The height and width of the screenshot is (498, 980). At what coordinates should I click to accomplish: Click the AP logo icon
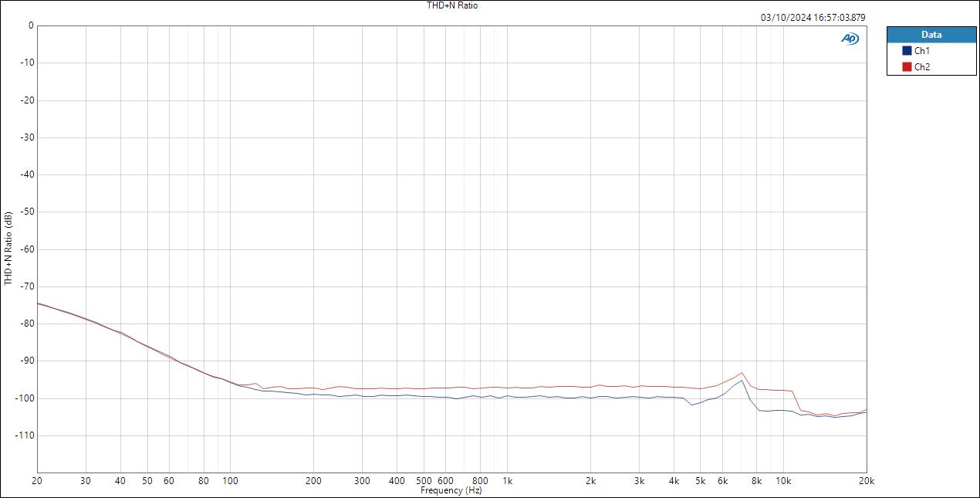(849, 38)
